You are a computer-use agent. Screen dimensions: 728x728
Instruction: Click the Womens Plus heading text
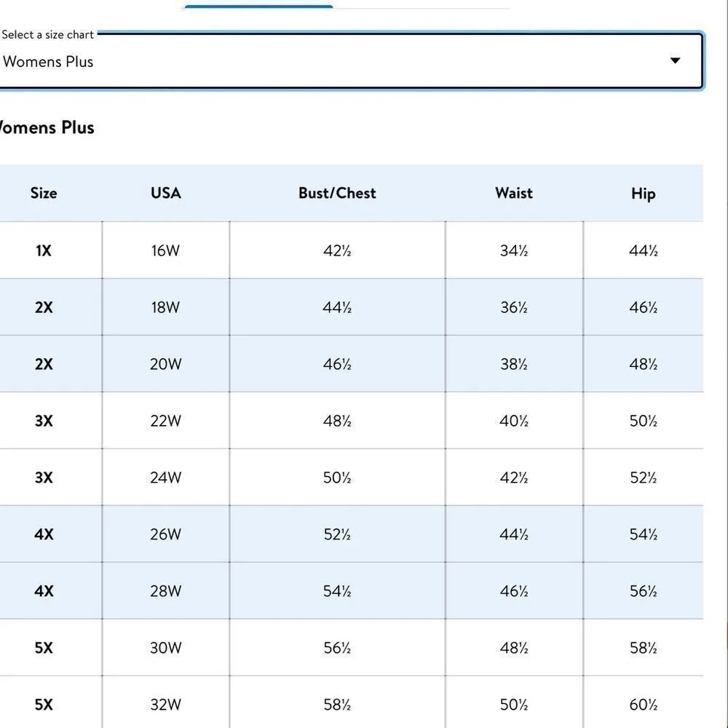[x=47, y=127]
